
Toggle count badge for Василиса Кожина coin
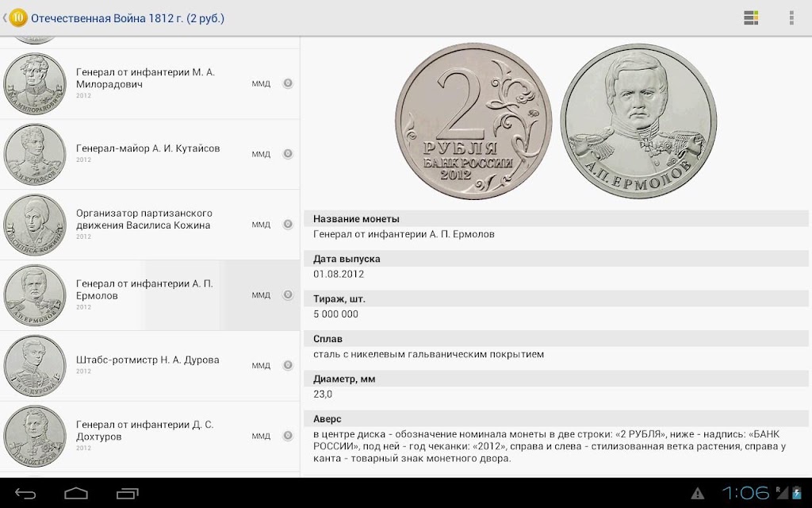[288, 225]
